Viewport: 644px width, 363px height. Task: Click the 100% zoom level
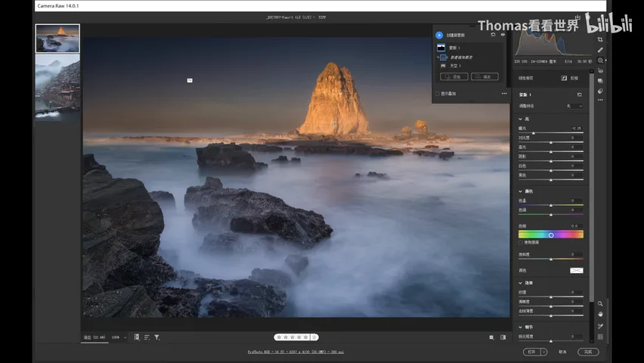coord(116,337)
